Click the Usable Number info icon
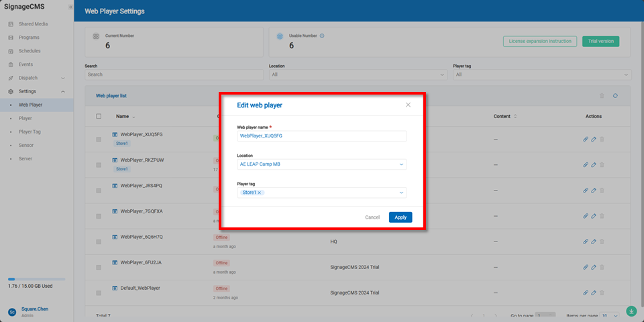Image resolution: width=644 pixels, height=322 pixels. pyautogui.click(x=322, y=36)
